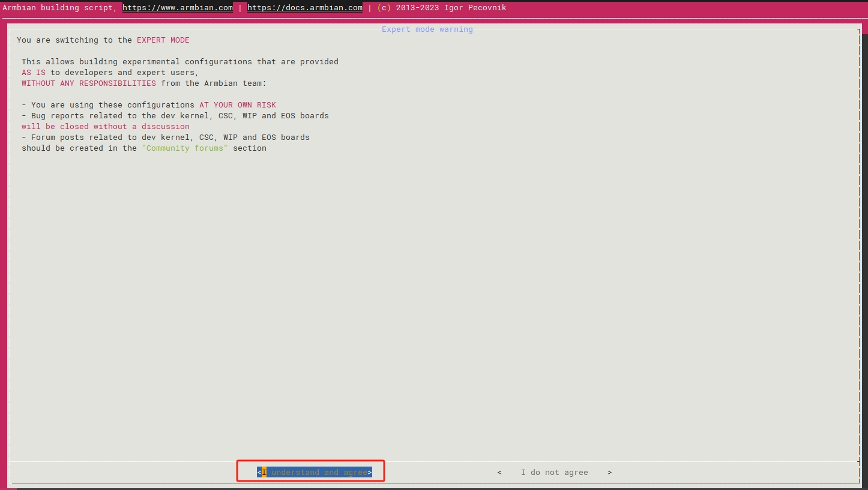
Task: Select the "I understand and agree" button
Action: (315, 473)
